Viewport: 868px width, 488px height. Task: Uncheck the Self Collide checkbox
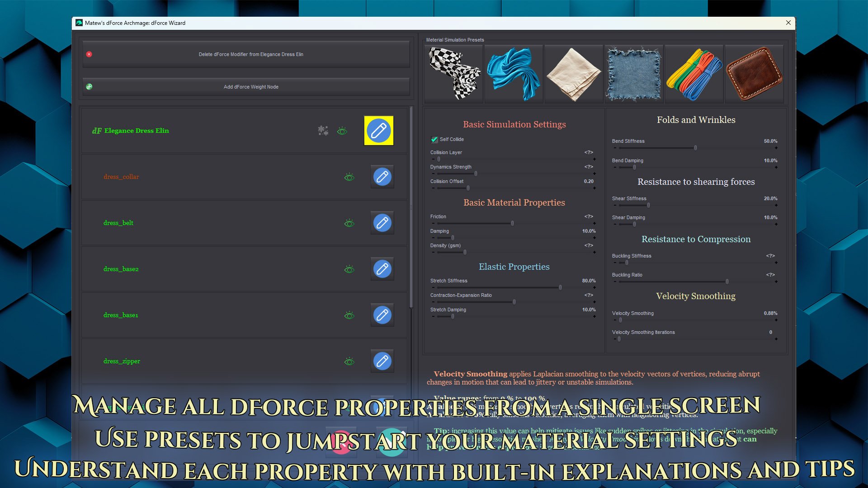pyautogui.click(x=434, y=140)
